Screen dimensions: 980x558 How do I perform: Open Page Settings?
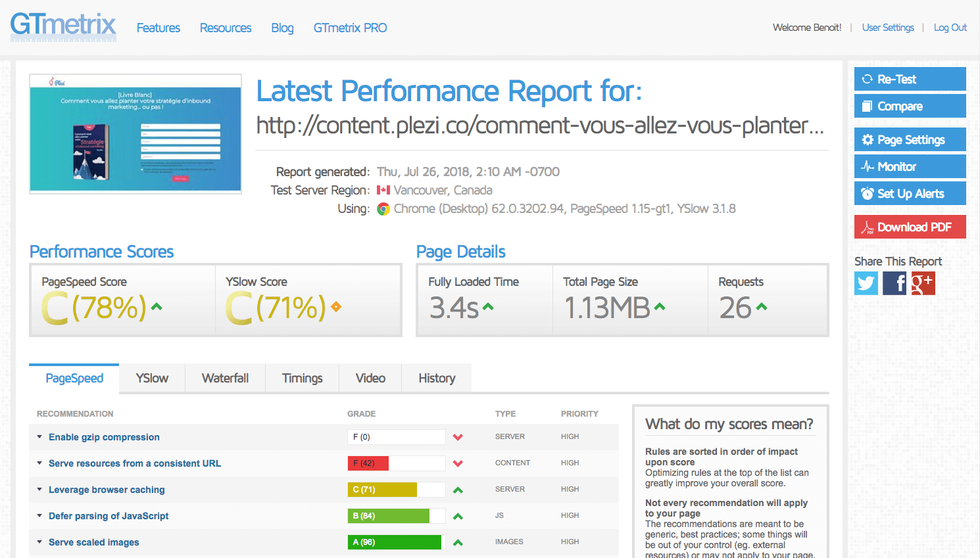click(x=910, y=139)
